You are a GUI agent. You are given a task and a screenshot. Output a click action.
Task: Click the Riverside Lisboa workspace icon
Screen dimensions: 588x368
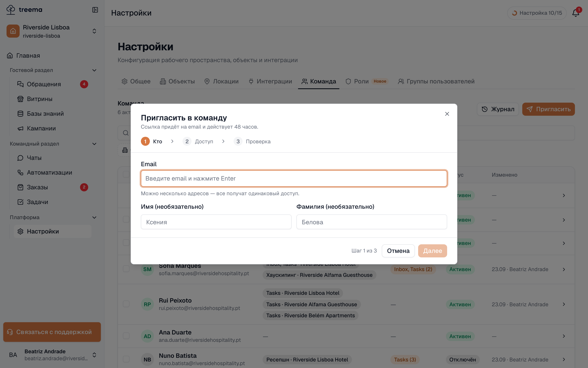click(x=13, y=31)
